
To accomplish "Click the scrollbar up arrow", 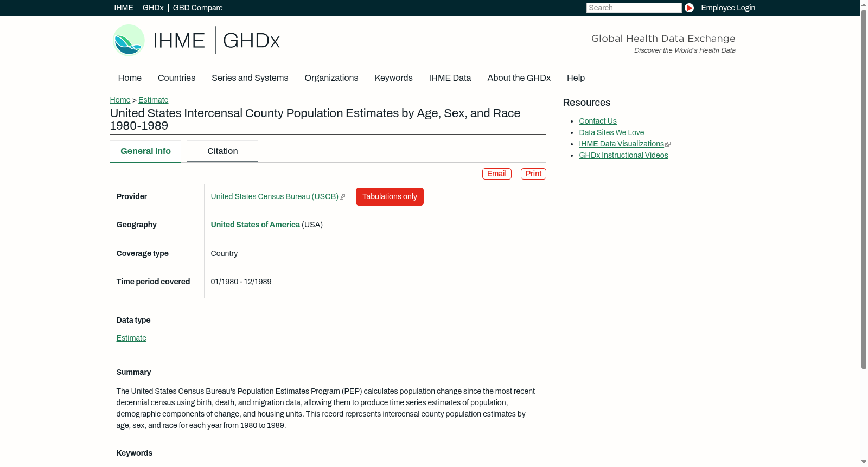I will [x=864, y=4].
